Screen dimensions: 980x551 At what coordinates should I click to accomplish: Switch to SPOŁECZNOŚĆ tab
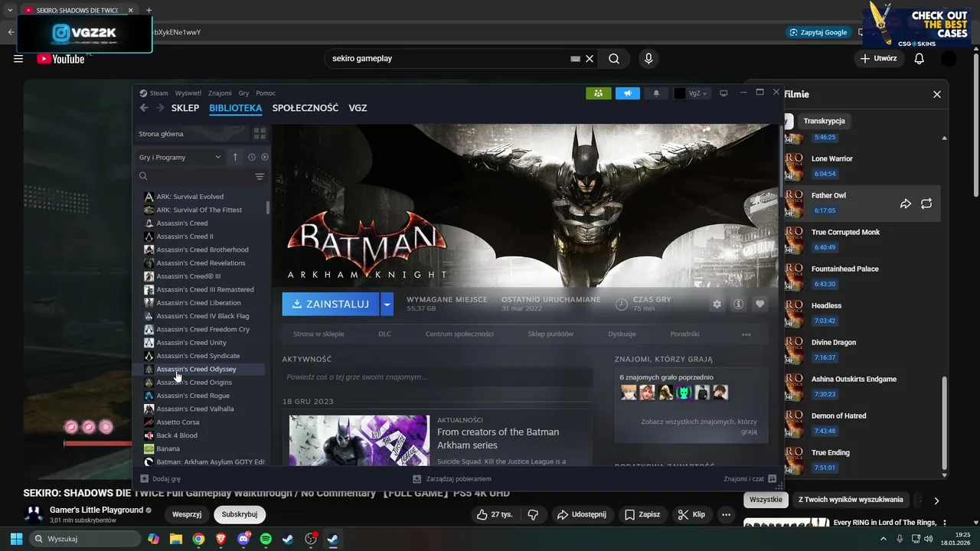(x=305, y=108)
